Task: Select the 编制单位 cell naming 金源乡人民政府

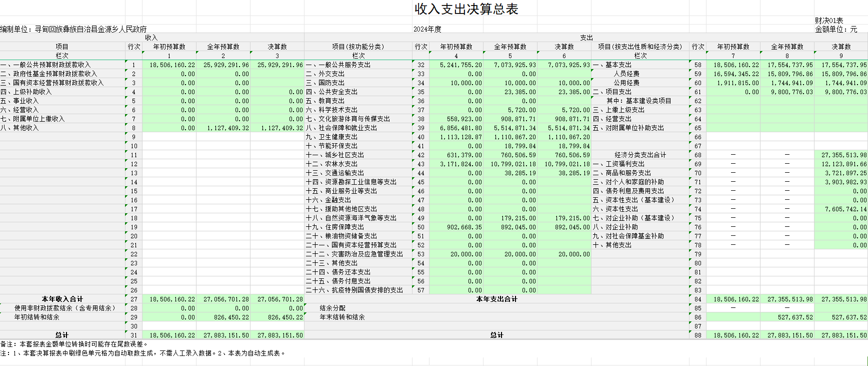Action: [x=73, y=29]
